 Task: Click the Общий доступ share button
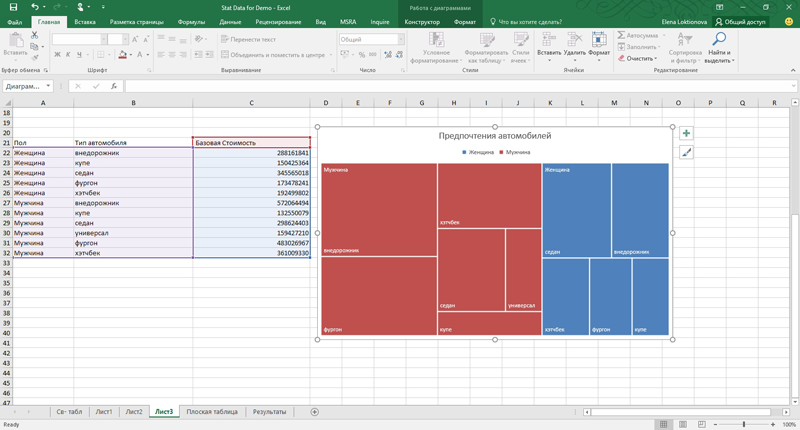(740, 22)
